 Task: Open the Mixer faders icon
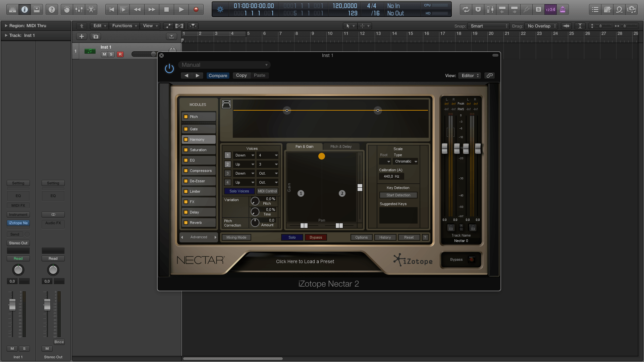pos(79,10)
